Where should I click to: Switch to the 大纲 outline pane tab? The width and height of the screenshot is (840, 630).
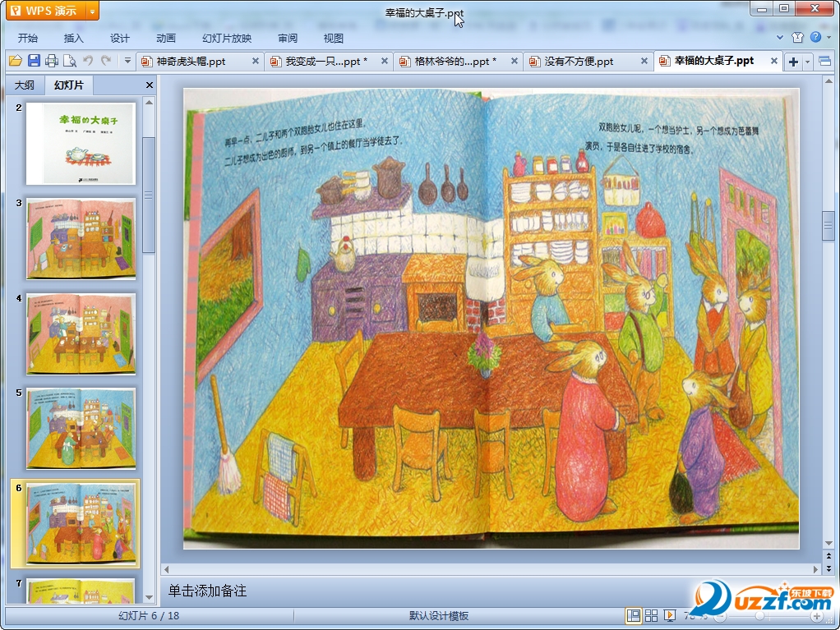tap(24, 85)
